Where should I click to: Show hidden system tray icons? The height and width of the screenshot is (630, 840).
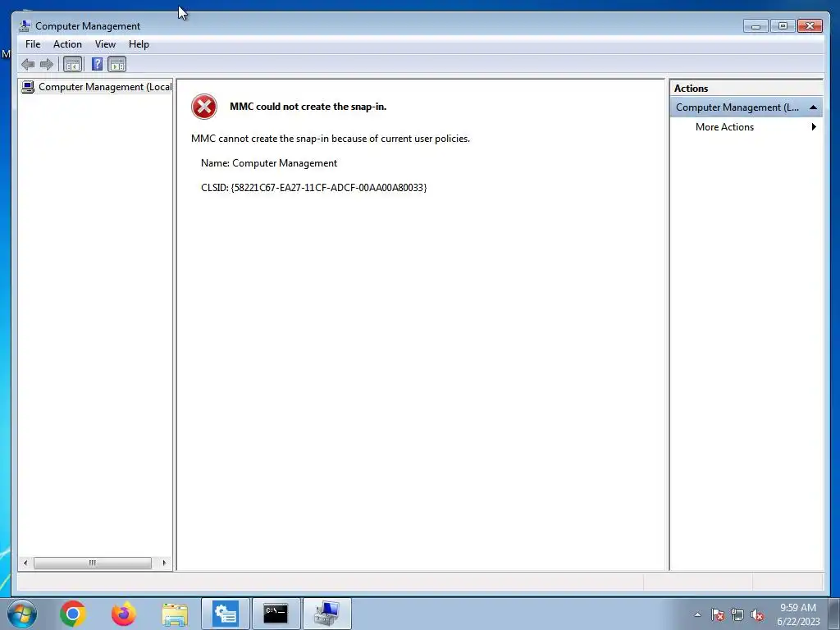point(697,614)
